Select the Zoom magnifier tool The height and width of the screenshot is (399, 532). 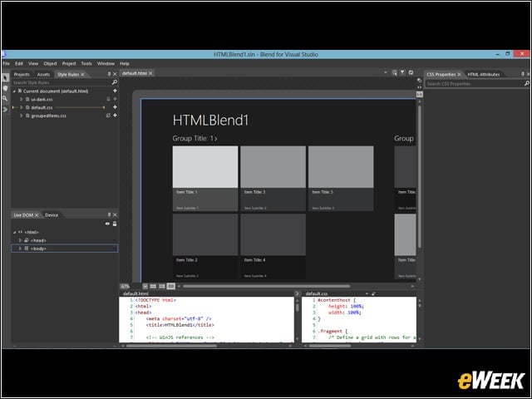pos(5,98)
